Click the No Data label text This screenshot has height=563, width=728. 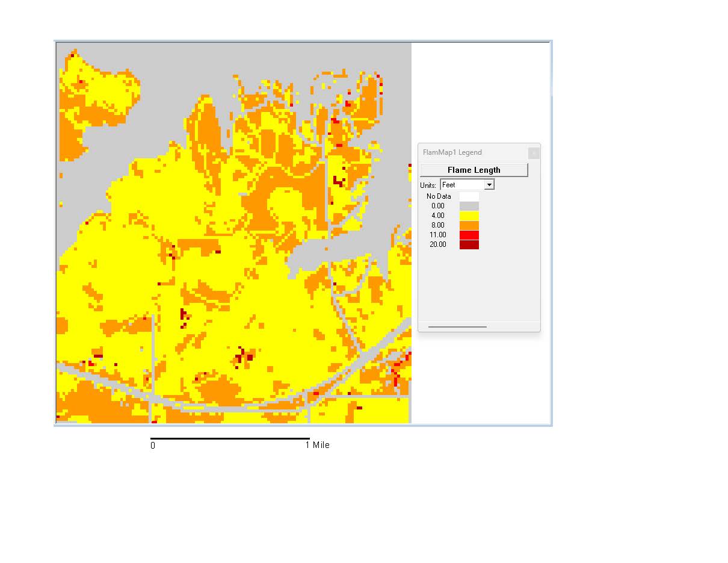[x=437, y=196]
